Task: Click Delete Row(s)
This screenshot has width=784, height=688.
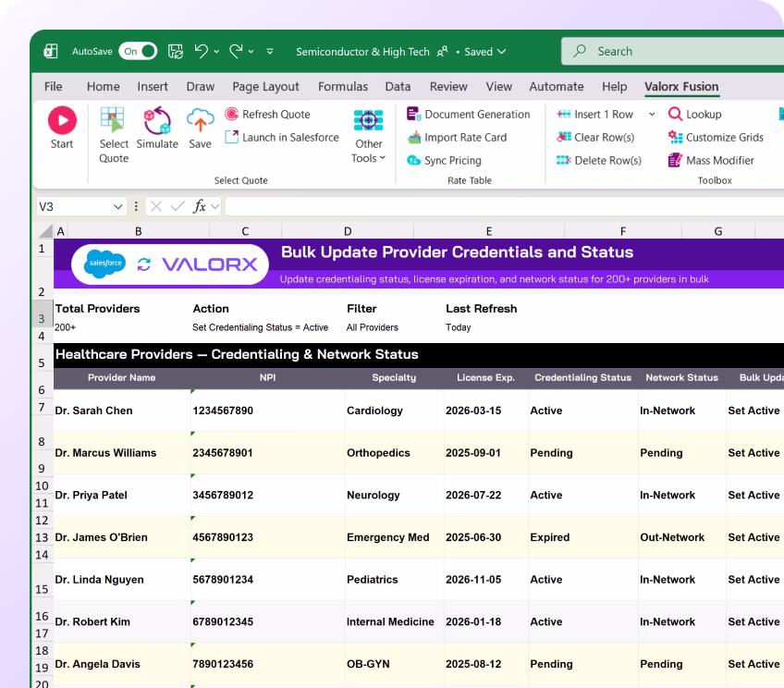Action: 599,160
